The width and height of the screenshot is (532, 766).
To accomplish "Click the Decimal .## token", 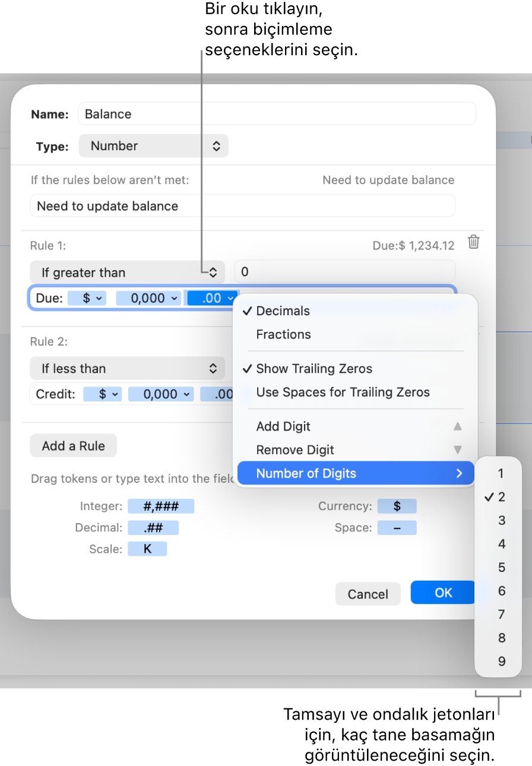I will (153, 528).
